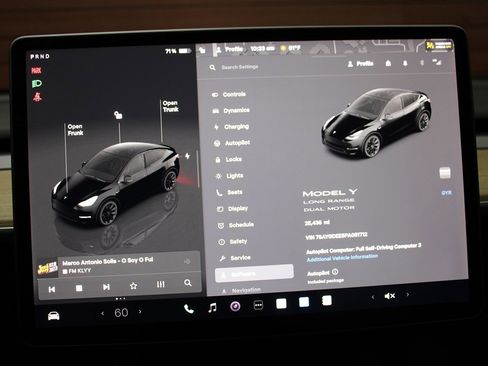This screenshot has height=366, width=488.
Task: Open the light-blue app tile in dock
Action: click(304, 302)
